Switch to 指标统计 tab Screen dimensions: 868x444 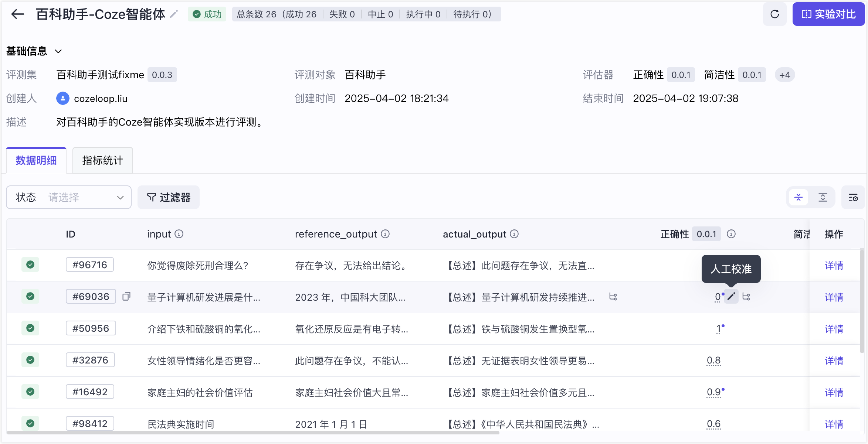click(103, 160)
